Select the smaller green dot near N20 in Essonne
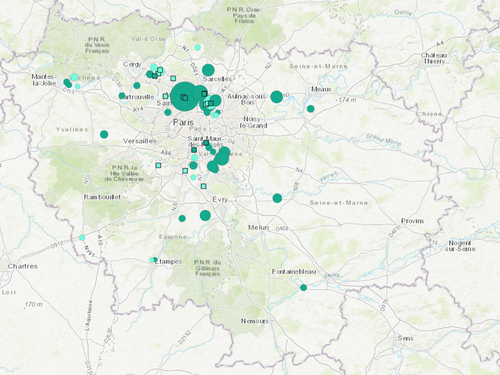 (182, 218)
